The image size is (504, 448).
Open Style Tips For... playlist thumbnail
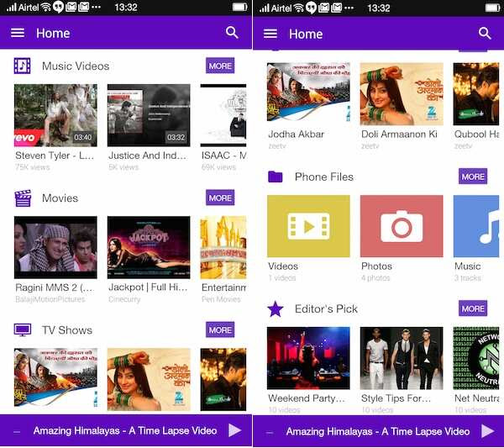coord(402,358)
